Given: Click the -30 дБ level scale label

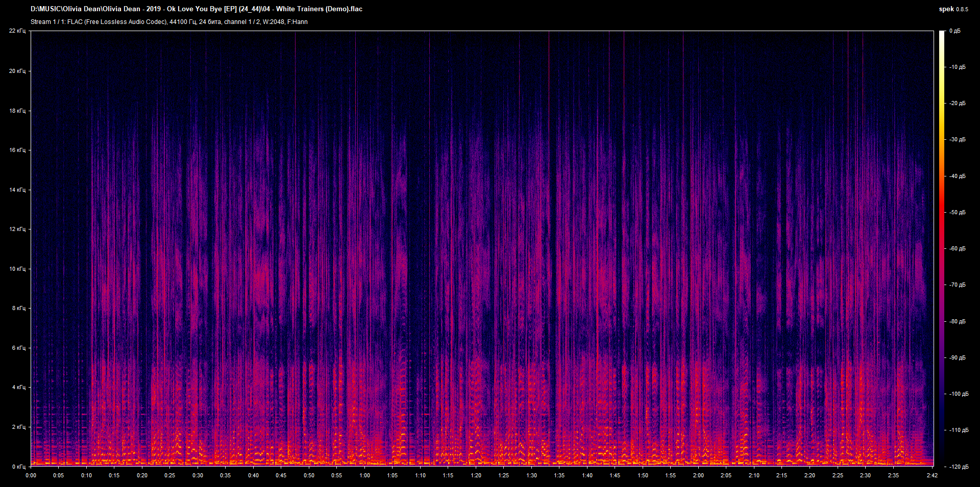Looking at the screenshot, I should click(x=958, y=140).
